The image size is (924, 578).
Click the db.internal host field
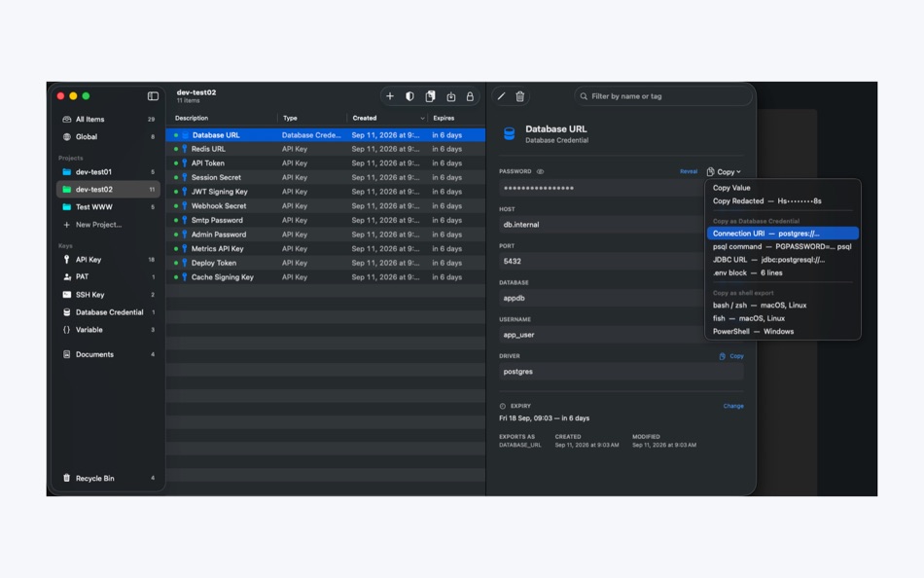(601, 225)
